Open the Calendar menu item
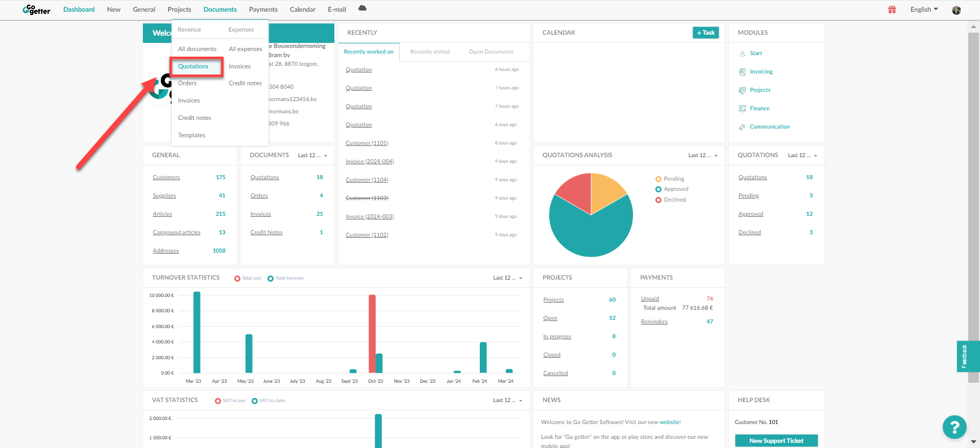The width and height of the screenshot is (980, 448). click(x=303, y=9)
